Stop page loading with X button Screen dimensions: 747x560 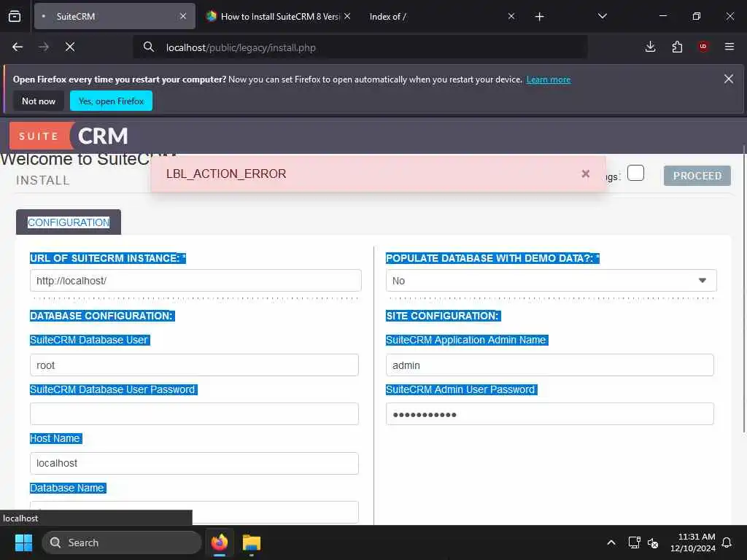70,47
